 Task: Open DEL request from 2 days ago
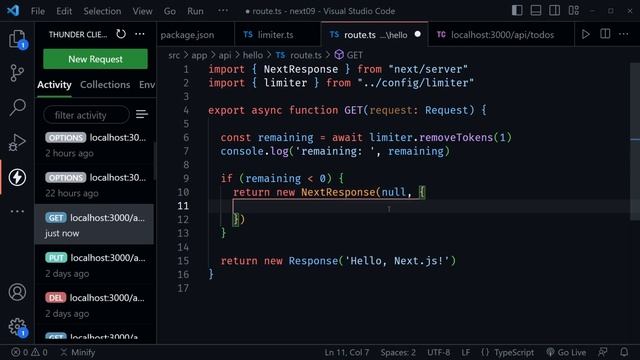[95, 305]
